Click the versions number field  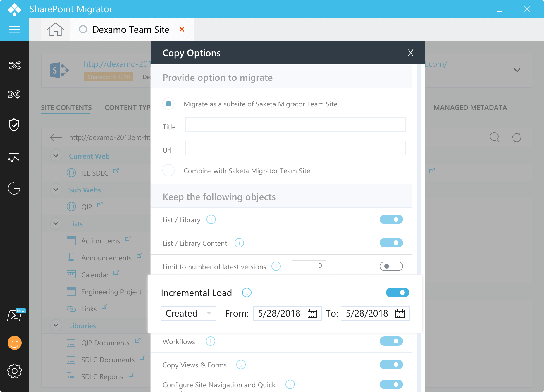309,266
